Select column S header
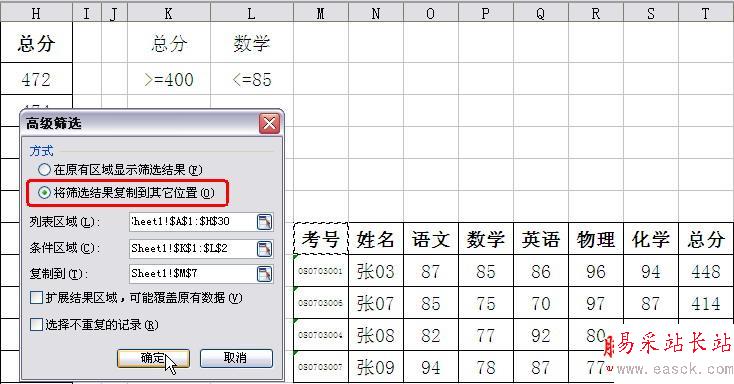 (651, 14)
